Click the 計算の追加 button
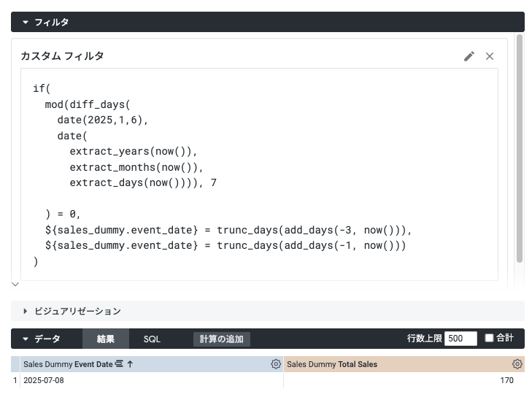Viewport: 532px width, 405px height. coord(222,339)
